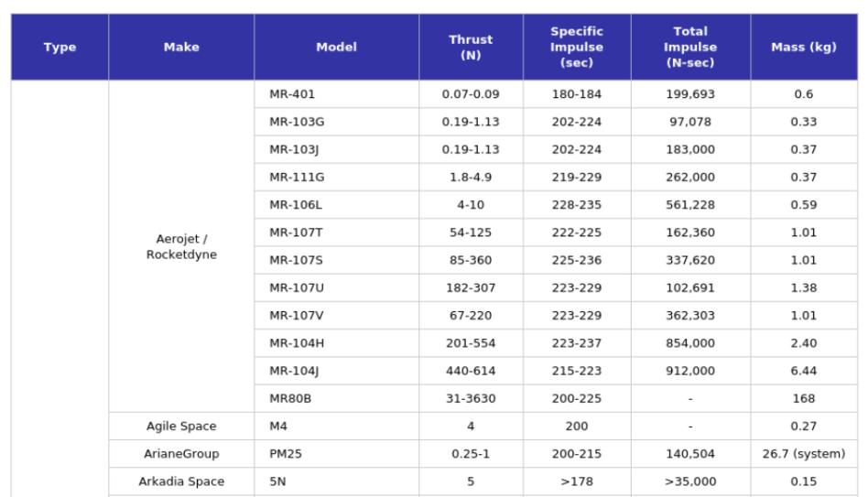Click the PM25 model cell
The height and width of the screenshot is (497, 868).
point(286,454)
